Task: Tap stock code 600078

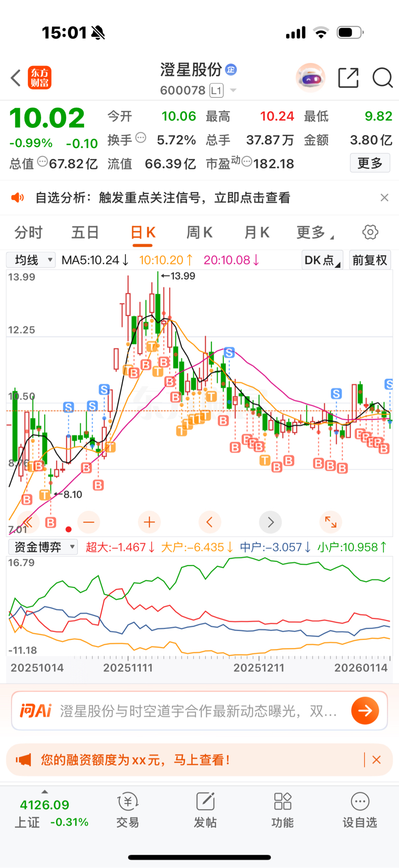Action: click(x=183, y=90)
